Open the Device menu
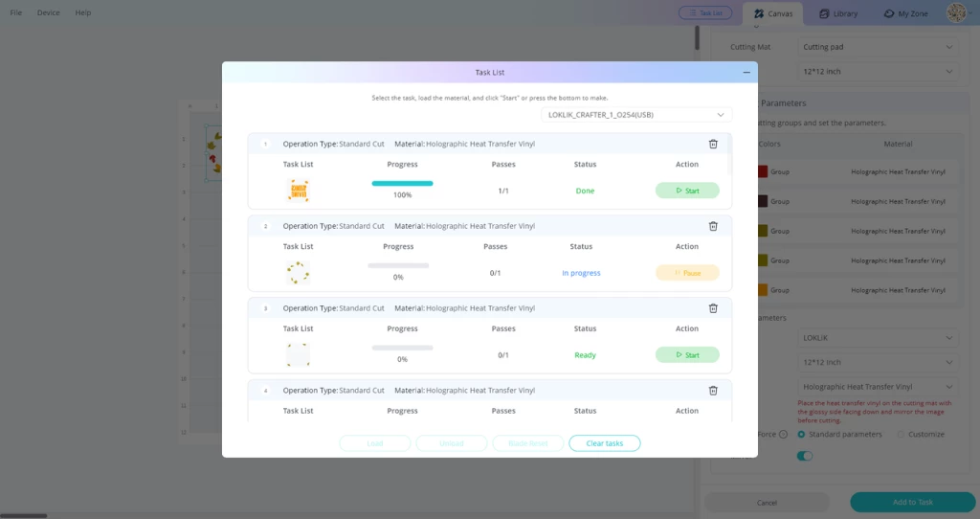Screen dimensions: 980x519 (48, 12)
